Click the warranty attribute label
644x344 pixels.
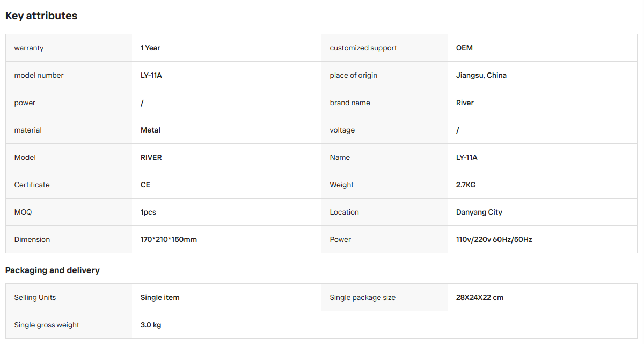click(29, 48)
